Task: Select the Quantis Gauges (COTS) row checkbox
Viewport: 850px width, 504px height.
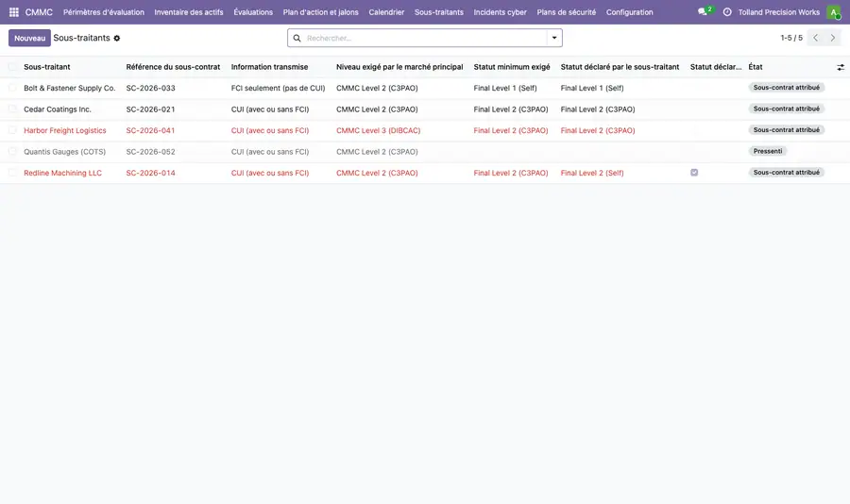Action: 12,151
